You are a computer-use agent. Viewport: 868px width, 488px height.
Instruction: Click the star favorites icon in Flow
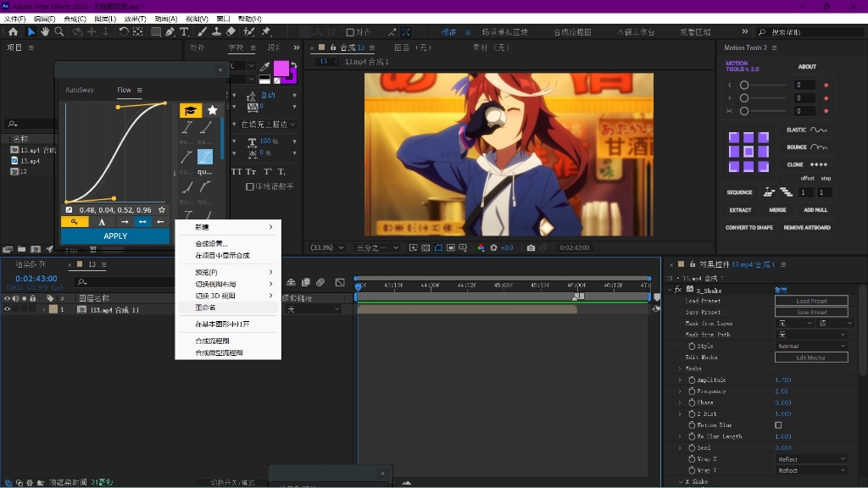coord(212,110)
